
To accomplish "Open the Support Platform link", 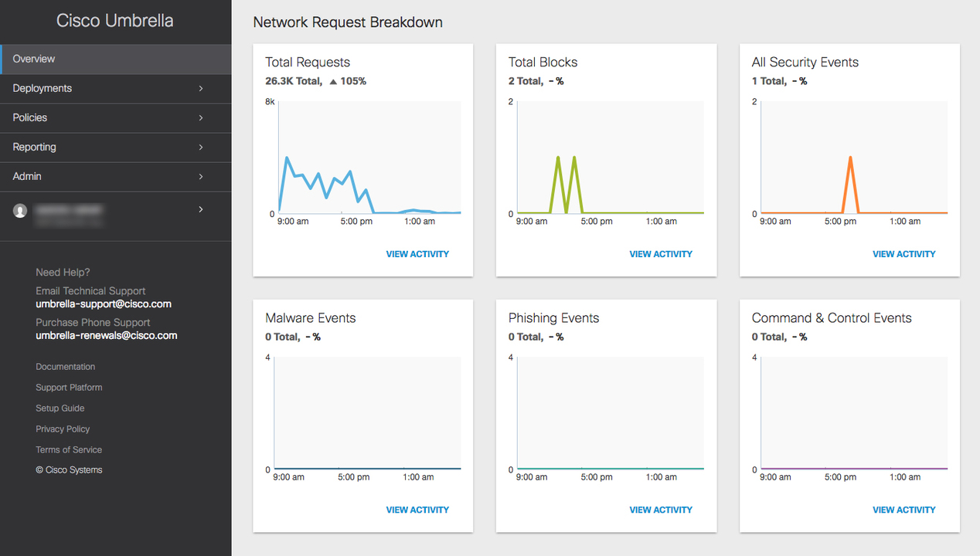I will coord(69,388).
